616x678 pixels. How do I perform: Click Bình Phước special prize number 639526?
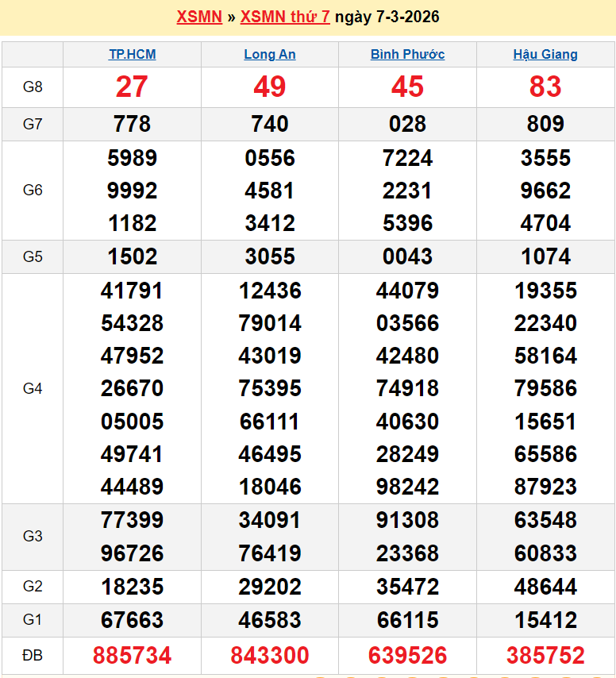point(407,656)
